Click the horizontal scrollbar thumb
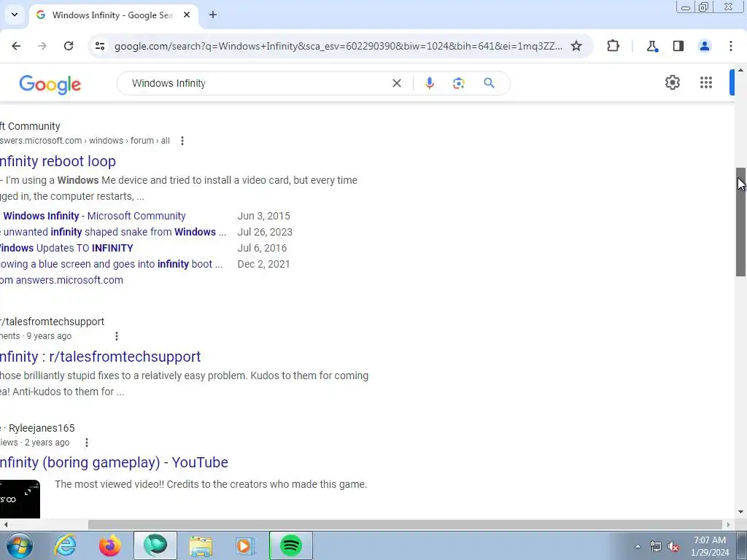747x560 pixels. tap(405, 525)
